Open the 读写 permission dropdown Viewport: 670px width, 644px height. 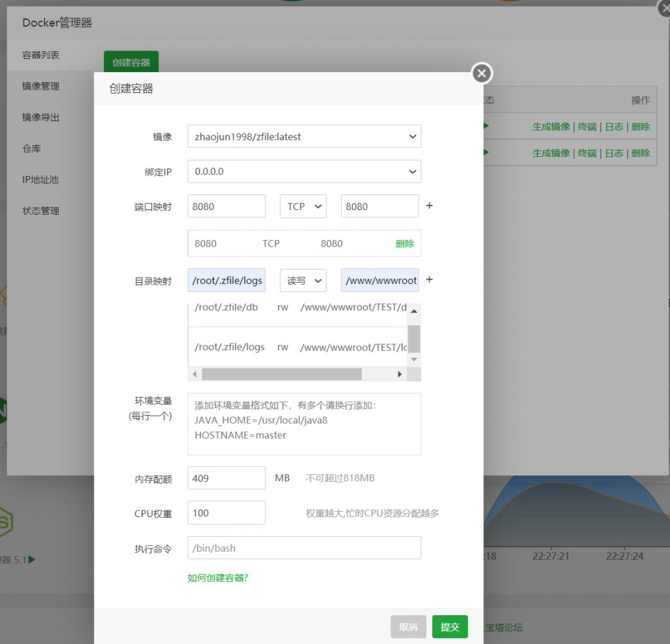(x=303, y=279)
